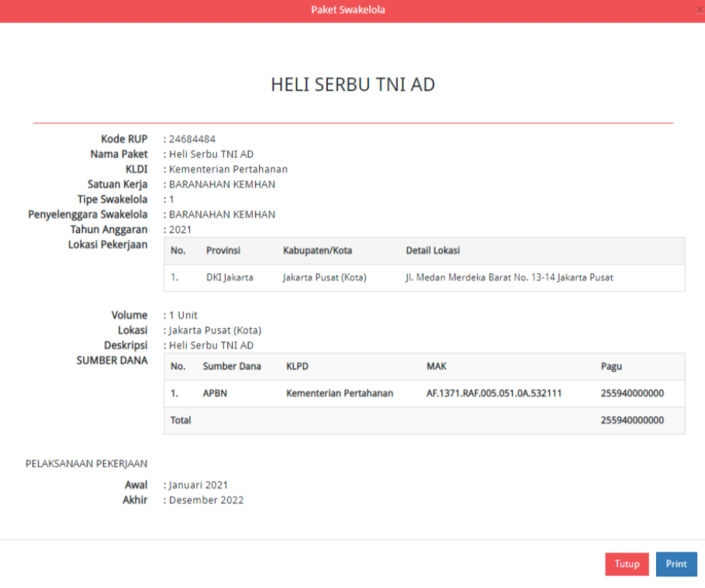Select the DKI Jakarta cell

[230, 278]
